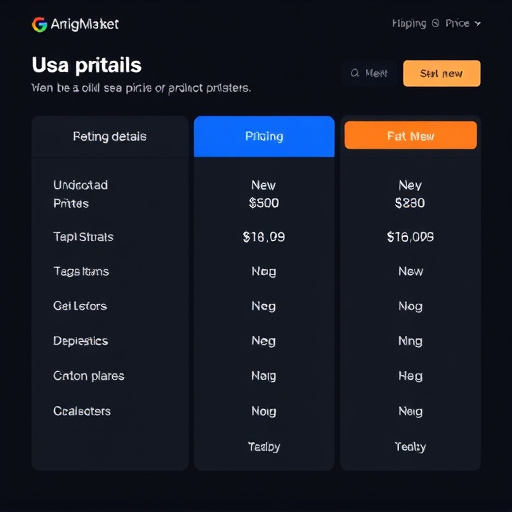Image resolution: width=512 pixels, height=512 pixels.
Task: Select the Depiesrics row label
Action: click(81, 341)
